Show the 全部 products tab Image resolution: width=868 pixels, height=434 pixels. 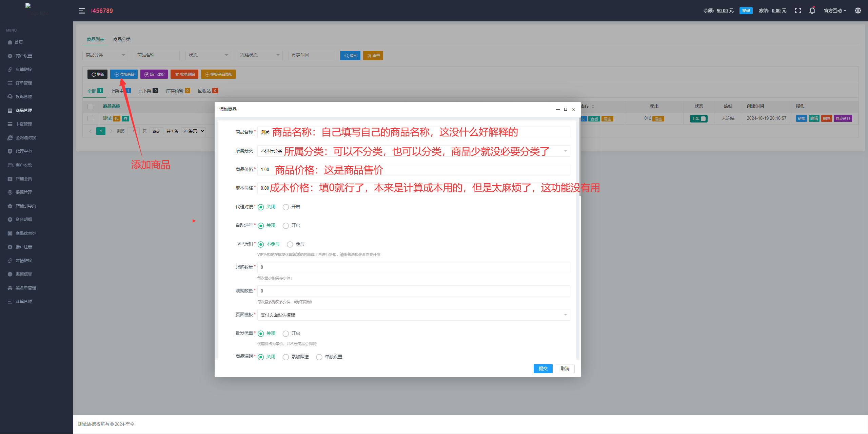pyautogui.click(x=95, y=91)
